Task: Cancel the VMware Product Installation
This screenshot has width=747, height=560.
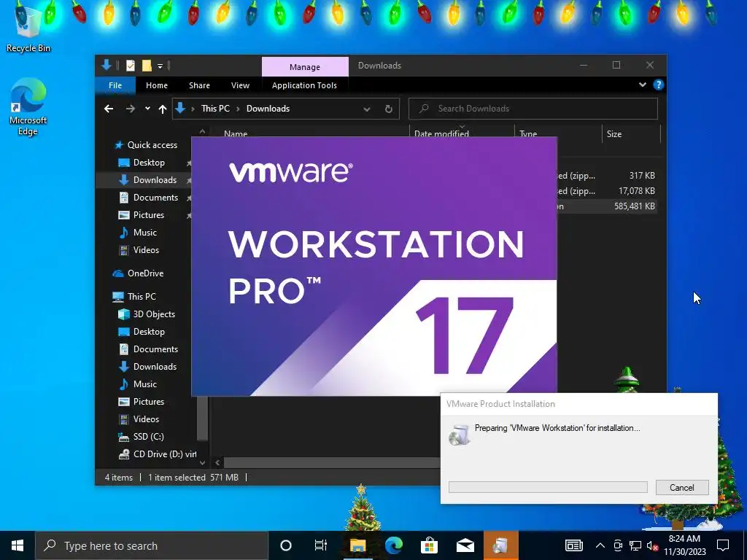Action: point(682,488)
